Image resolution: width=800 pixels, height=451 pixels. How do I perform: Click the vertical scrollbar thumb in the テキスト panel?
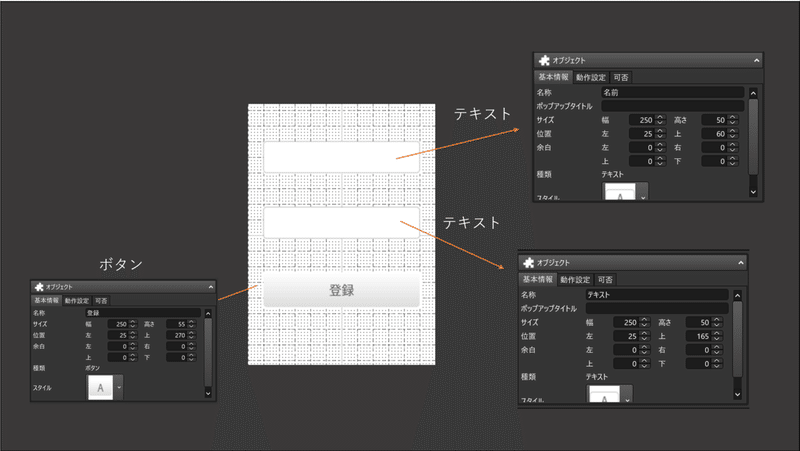click(737, 339)
